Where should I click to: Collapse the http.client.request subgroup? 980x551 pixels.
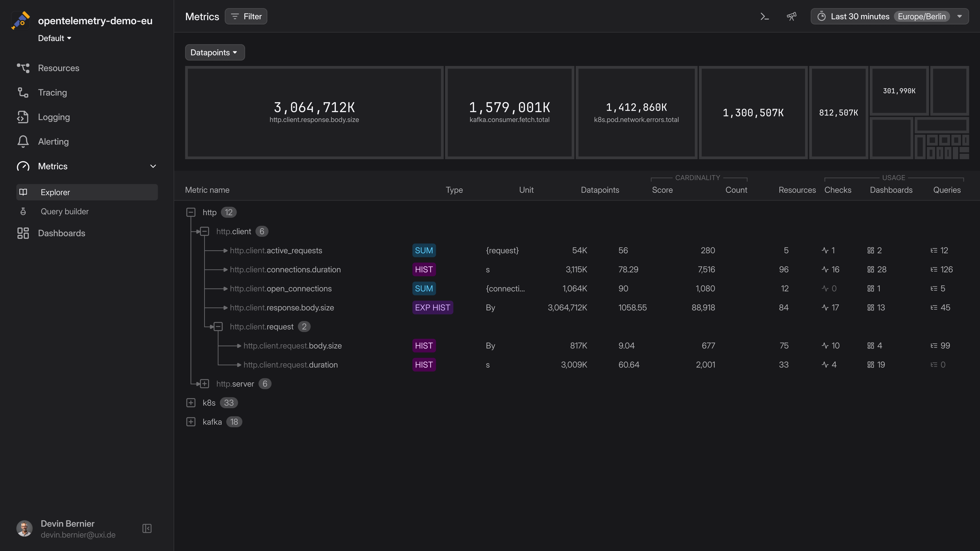(218, 327)
